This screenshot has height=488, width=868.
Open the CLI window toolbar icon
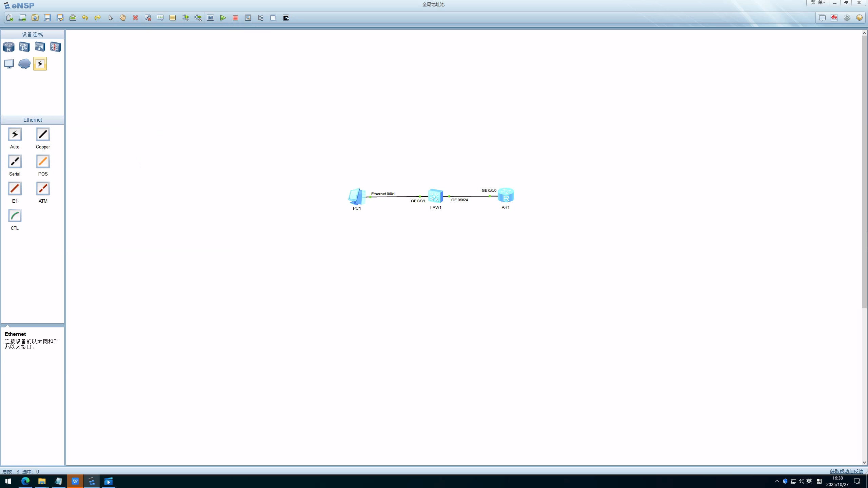click(x=286, y=18)
